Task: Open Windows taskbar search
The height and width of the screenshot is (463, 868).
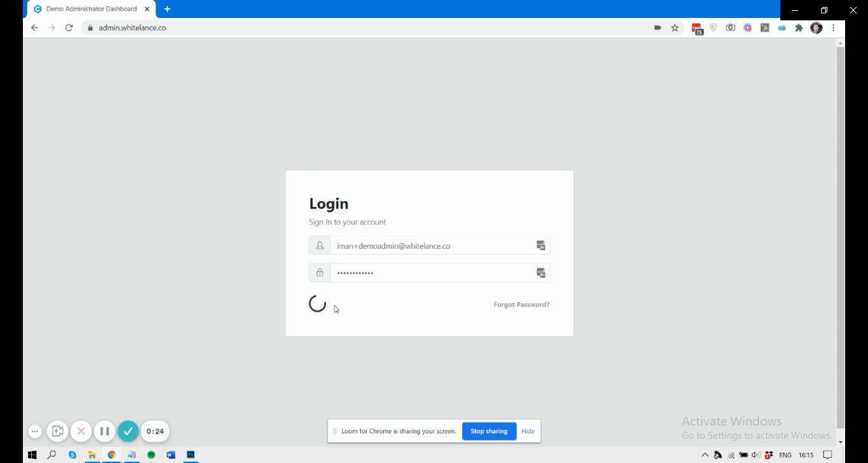Action: (52, 455)
